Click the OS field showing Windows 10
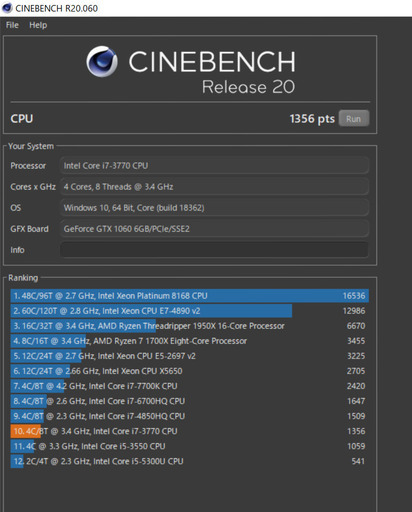The height and width of the screenshot is (512, 412). (x=214, y=208)
